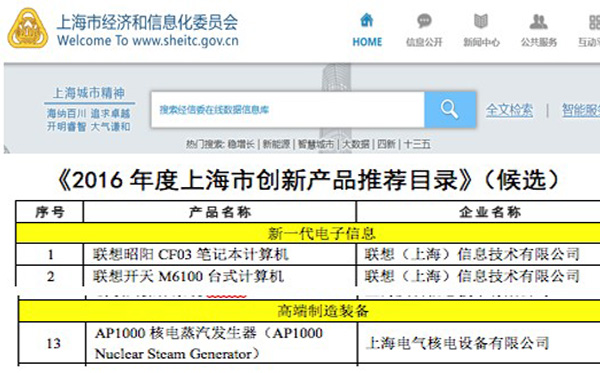The width and height of the screenshot is (600, 373).
Task: Click hot search keyword 大数据
Action: coord(355,144)
